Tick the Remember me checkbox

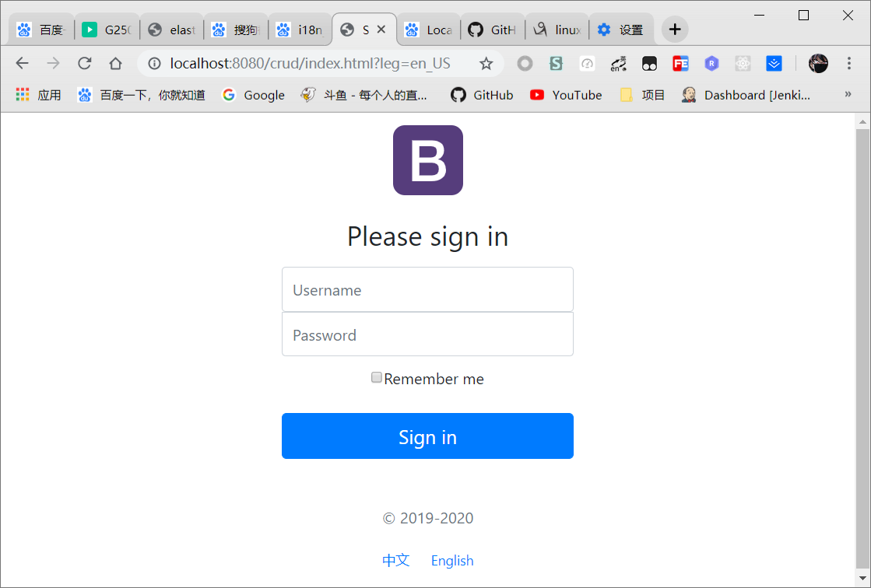click(x=377, y=377)
